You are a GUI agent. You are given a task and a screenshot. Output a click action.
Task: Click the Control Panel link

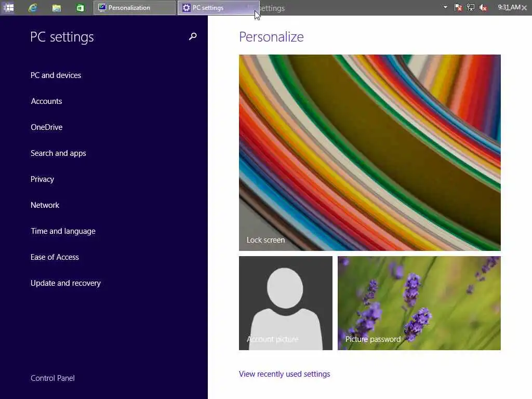coord(52,378)
